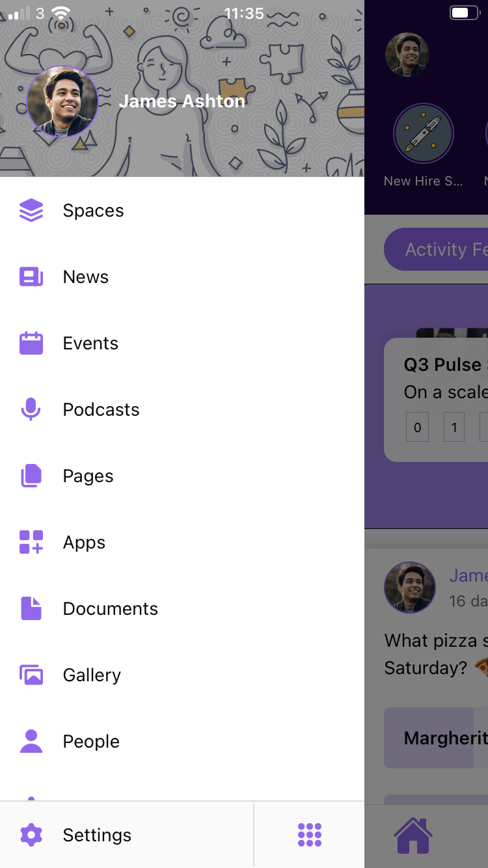Tap the News newspaper icon
Screen dimensions: 488x868
pos(31,277)
